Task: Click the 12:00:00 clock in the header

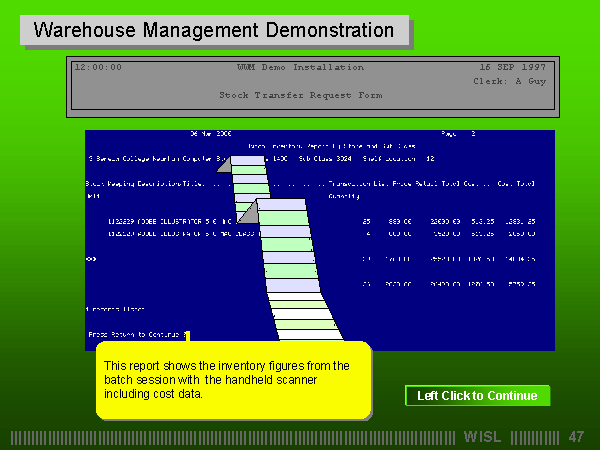Action: coord(98,67)
